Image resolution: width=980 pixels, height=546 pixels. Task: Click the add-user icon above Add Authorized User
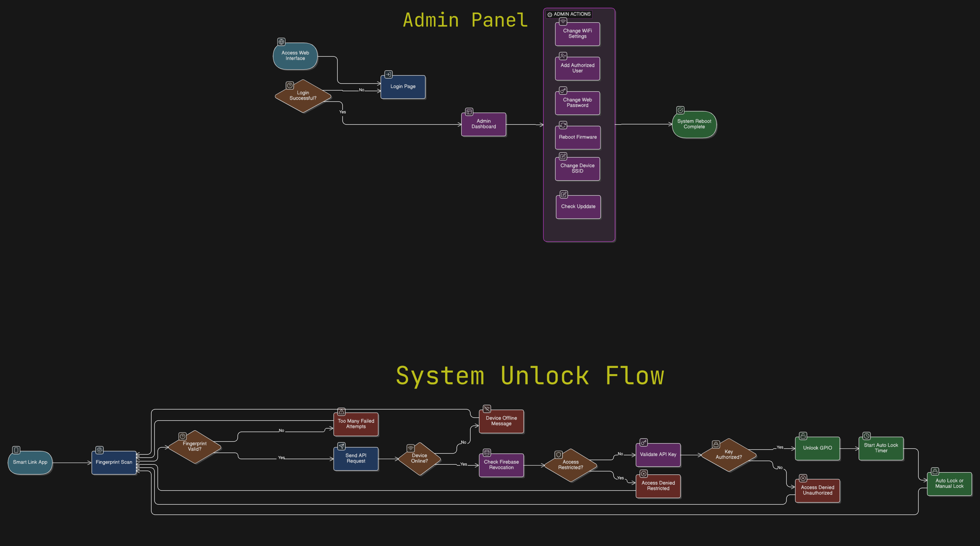(563, 56)
